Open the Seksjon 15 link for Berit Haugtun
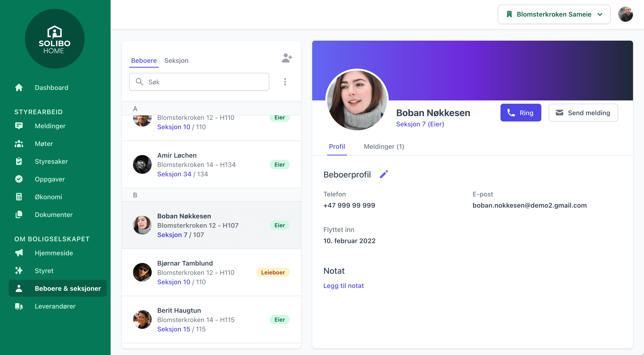644x355 pixels. point(174,329)
